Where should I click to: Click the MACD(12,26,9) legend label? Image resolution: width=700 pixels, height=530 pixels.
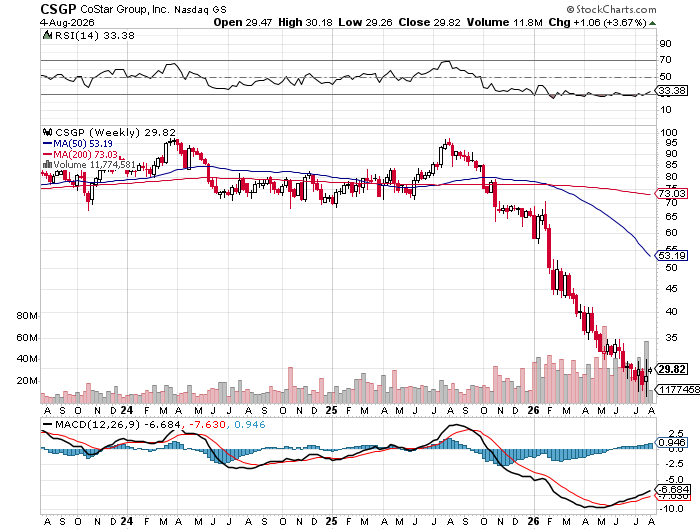click(97, 424)
